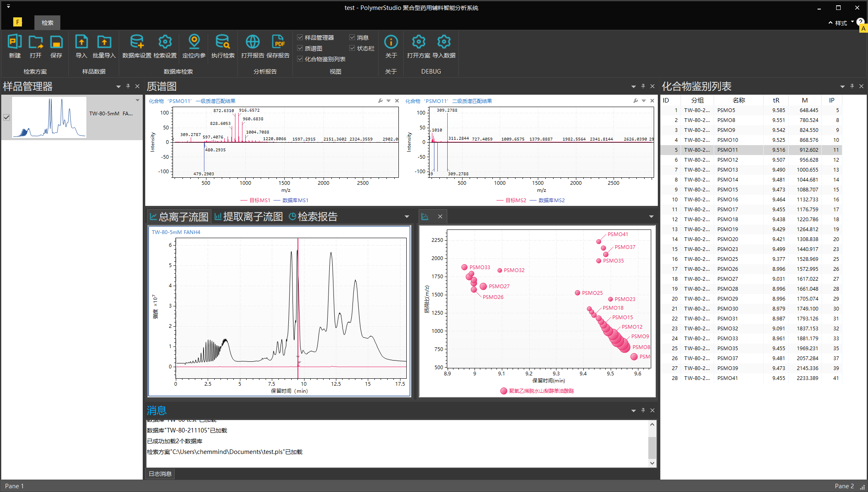
Task: Sort by the IP column header
Action: [x=832, y=100]
